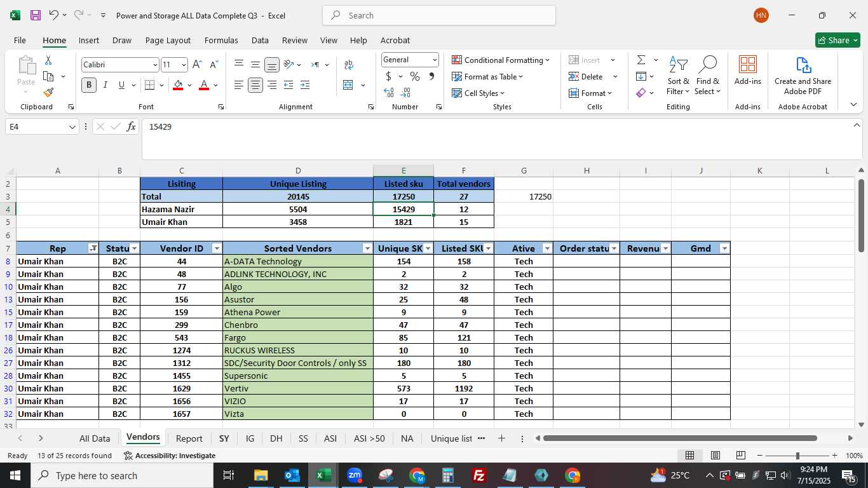Image resolution: width=868 pixels, height=488 pixels.
Task: Switch to the ASI >50 sheet
Action: tap(369, 438)
